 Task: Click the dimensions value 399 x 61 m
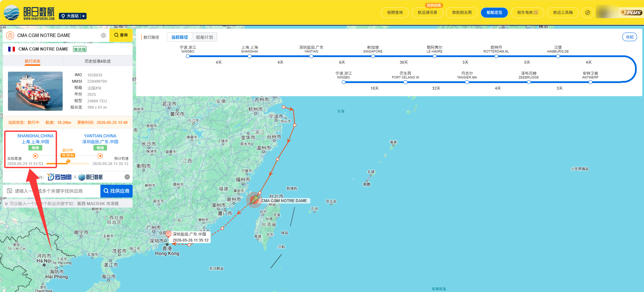point(97,107)
